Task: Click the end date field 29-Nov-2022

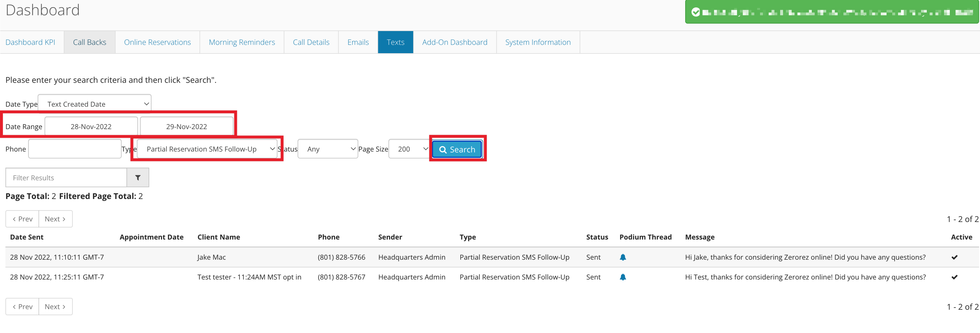Action: point(187,126)
